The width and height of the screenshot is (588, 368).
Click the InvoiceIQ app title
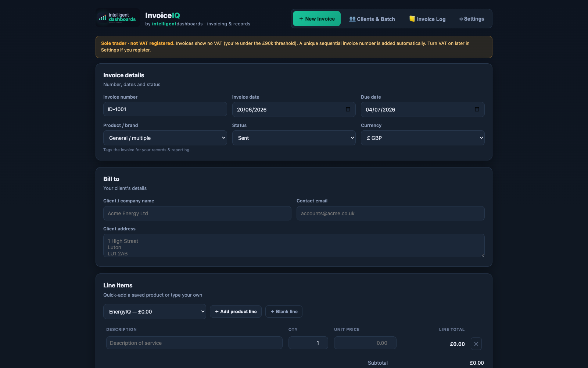162,15
